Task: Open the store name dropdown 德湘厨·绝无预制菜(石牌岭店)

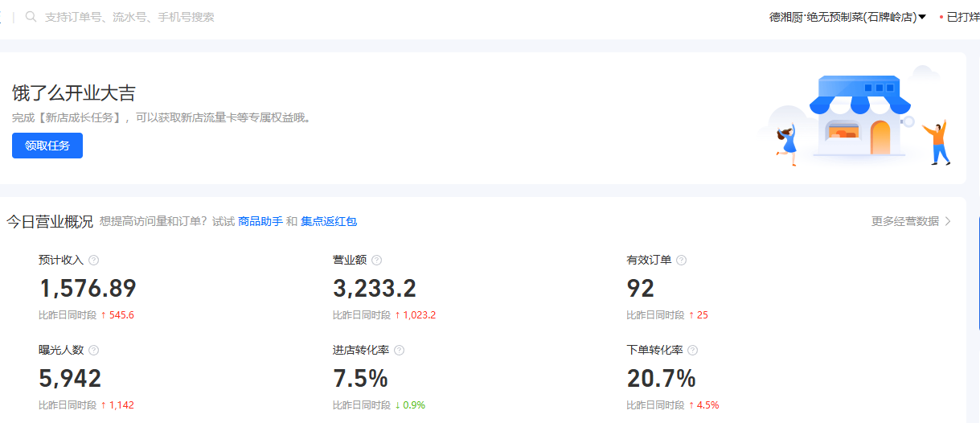Action: coord(848,17)
